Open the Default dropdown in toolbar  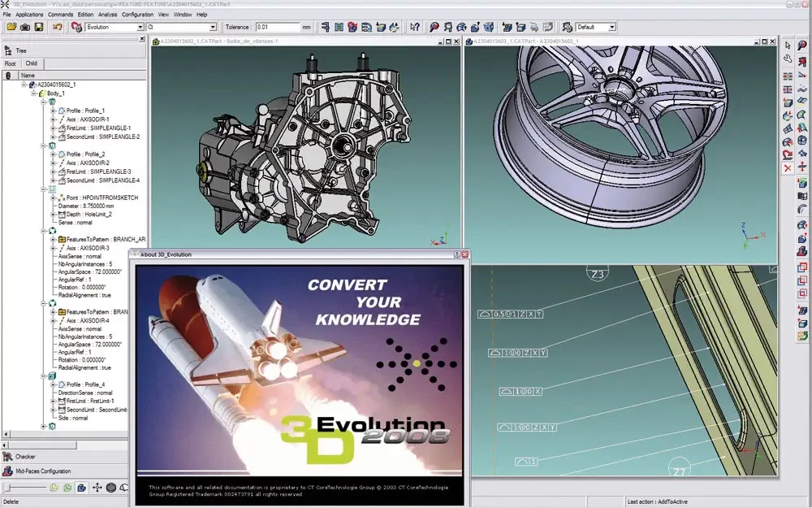(x=612, y=27)
